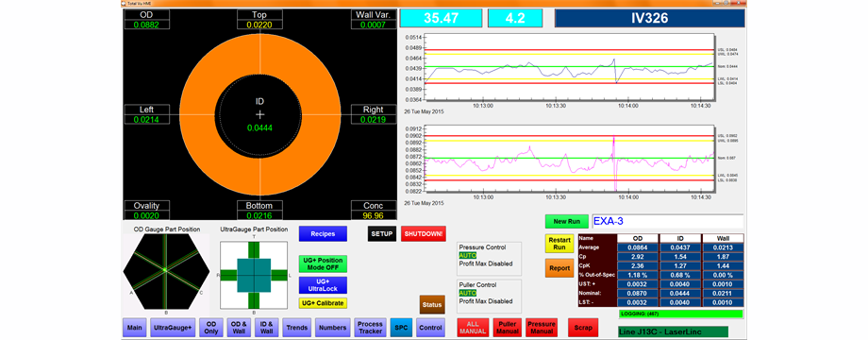The width and height of the screenshot is (868, 340).
Task: Go to the Trends screen
Action: point(296,328)
